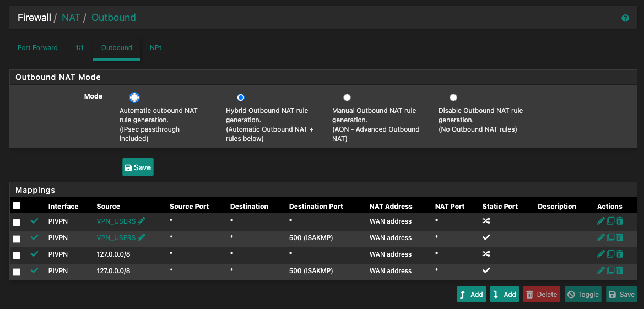644x309 pixels.
Task: Copy the VPN_USERS any-port mapping rule
Action: coord(610,221)
